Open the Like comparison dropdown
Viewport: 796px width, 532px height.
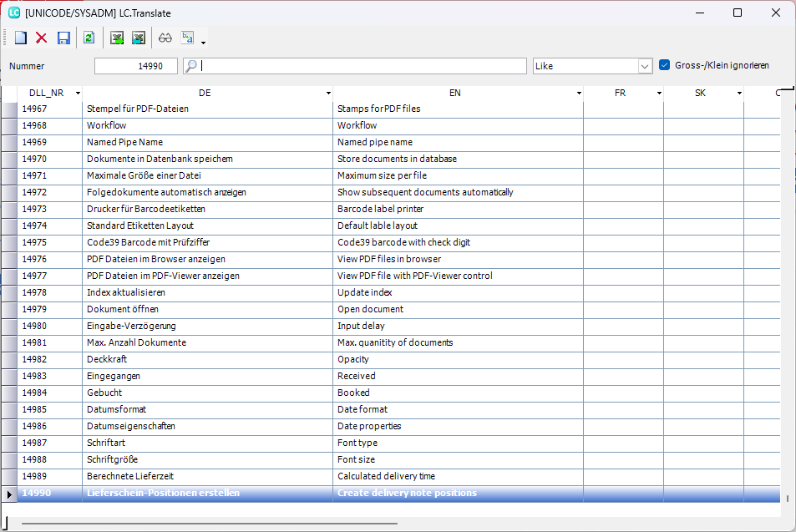tap(644, 66)
